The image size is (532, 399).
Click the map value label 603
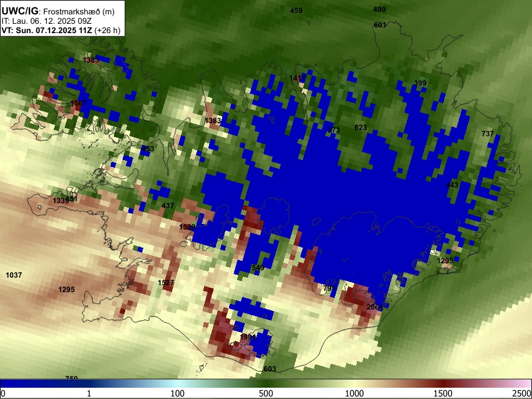click(x=270, y=369)
